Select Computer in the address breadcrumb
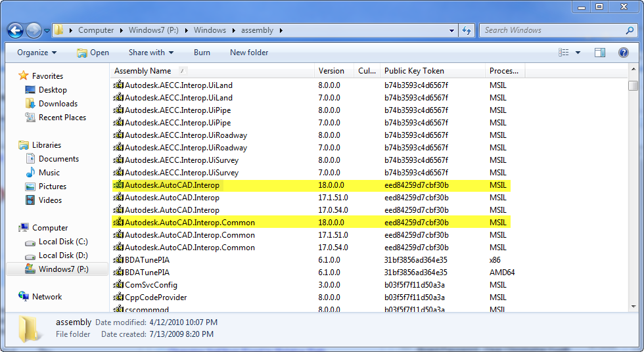The width and height of the screenshot is (644, 352). (x=96, y=30)
